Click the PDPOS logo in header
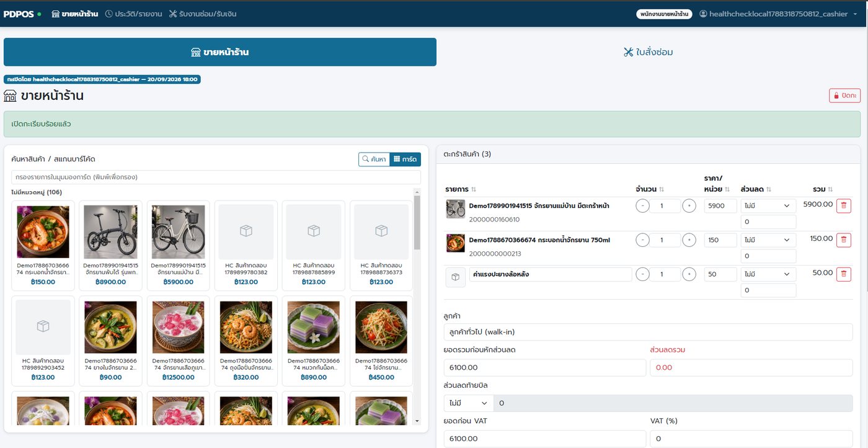Screen dimensions: 868x448 click(19, 14)
